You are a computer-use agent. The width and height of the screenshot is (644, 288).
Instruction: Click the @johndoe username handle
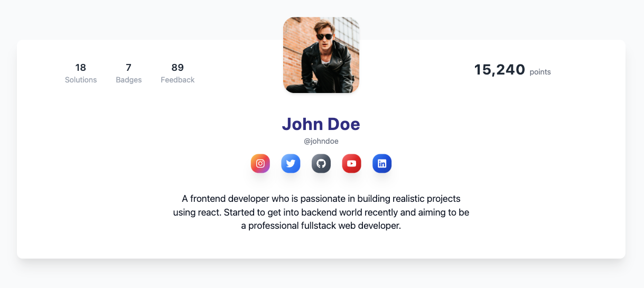click(321, 141)
